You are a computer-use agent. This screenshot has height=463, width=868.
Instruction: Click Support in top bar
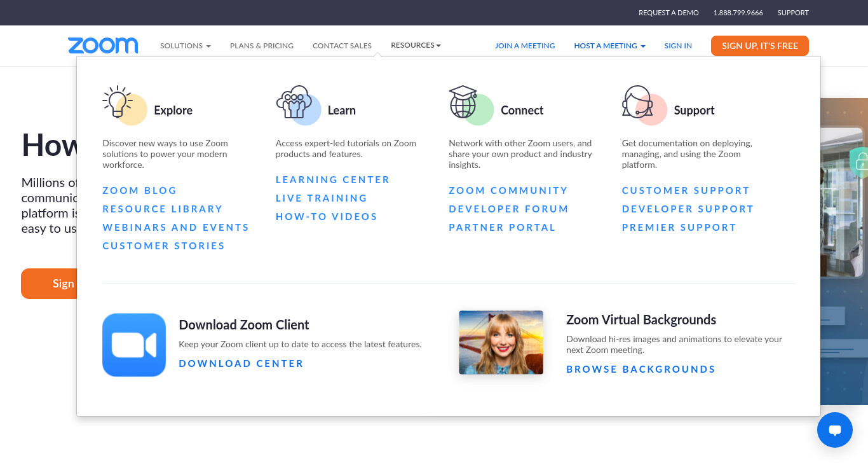793,13
